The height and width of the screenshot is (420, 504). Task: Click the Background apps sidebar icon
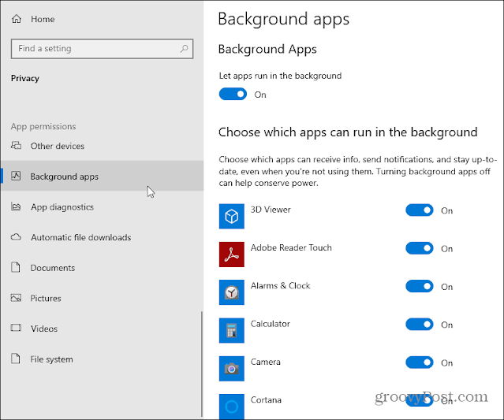coord(16,176)
